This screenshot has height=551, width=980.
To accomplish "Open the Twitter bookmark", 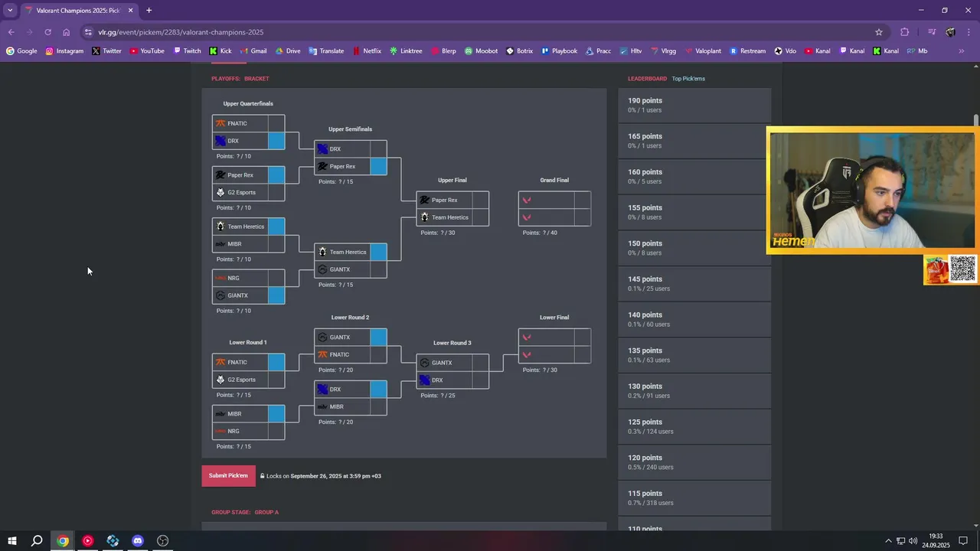I will pyautogui.click(x=106, y=51).
